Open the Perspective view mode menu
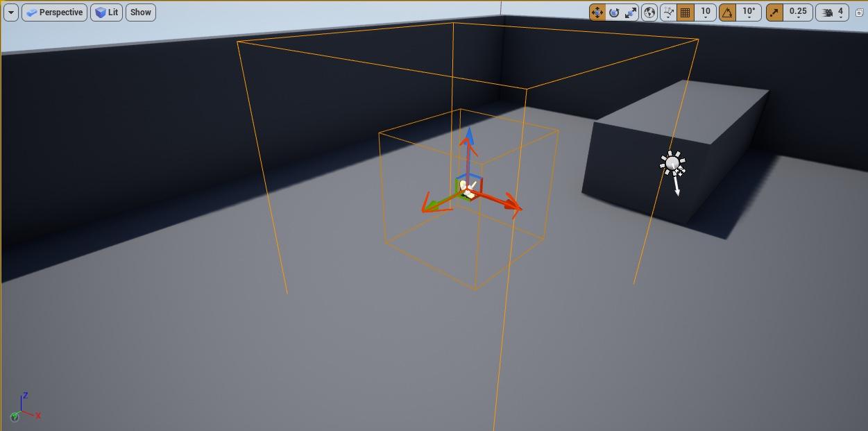The image size is (868, 431). (54, 12)
